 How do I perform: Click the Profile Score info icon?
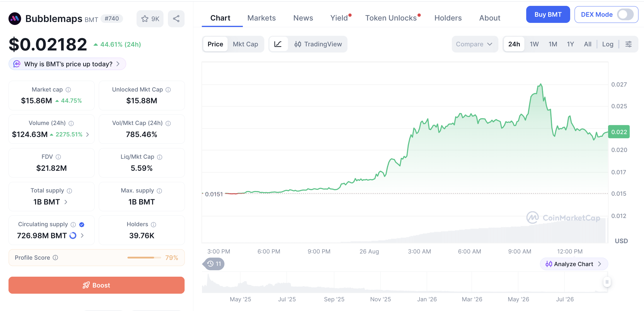(x=55, y=258)
